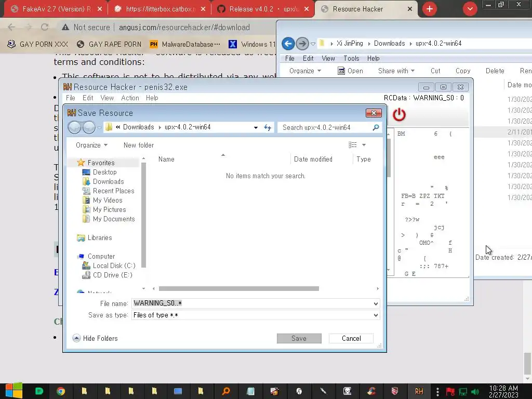Viewport: 532px width, 399px height.
Task: Open Chrome from the taskbar
Action: (61, 391)
